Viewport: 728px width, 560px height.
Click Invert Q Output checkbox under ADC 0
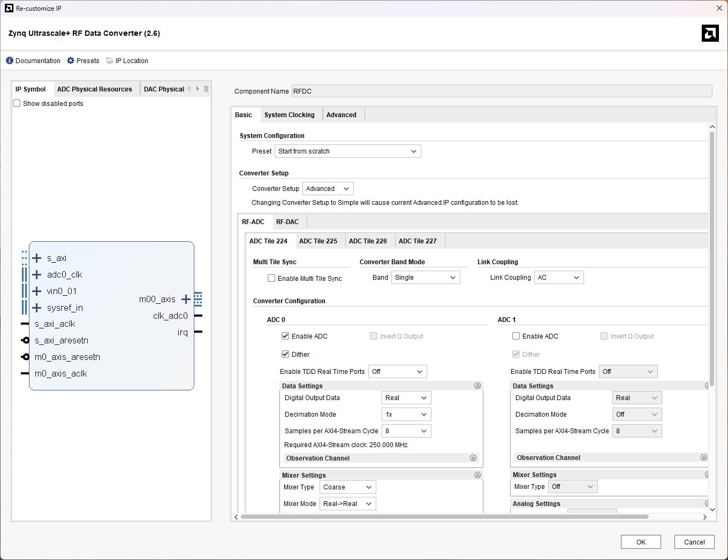tap(374, 336)
